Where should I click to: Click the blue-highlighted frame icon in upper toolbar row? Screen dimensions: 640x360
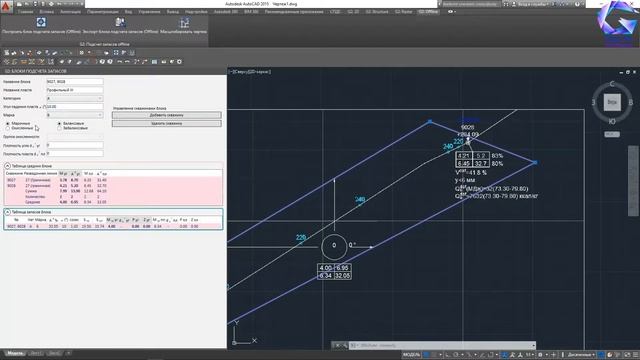click(x=116, y=53)
